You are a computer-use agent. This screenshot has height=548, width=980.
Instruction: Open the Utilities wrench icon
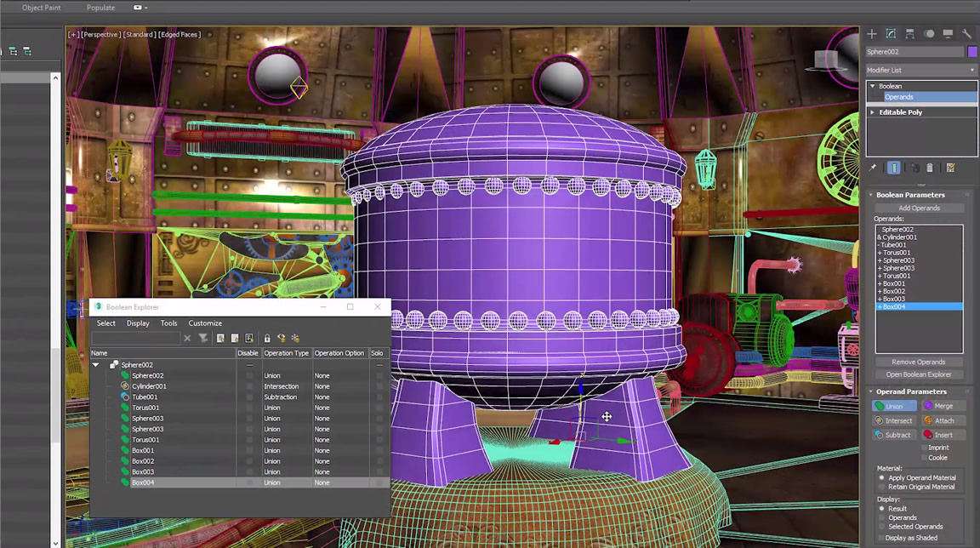coord(966,34)
